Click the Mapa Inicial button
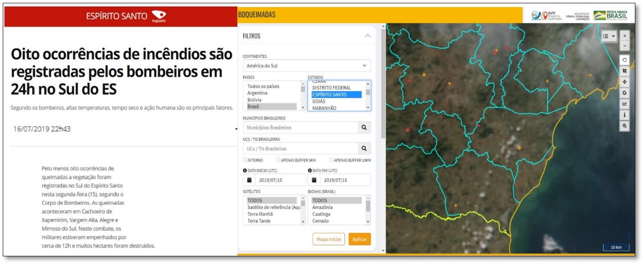644x265 pixels. click(329, 239)
